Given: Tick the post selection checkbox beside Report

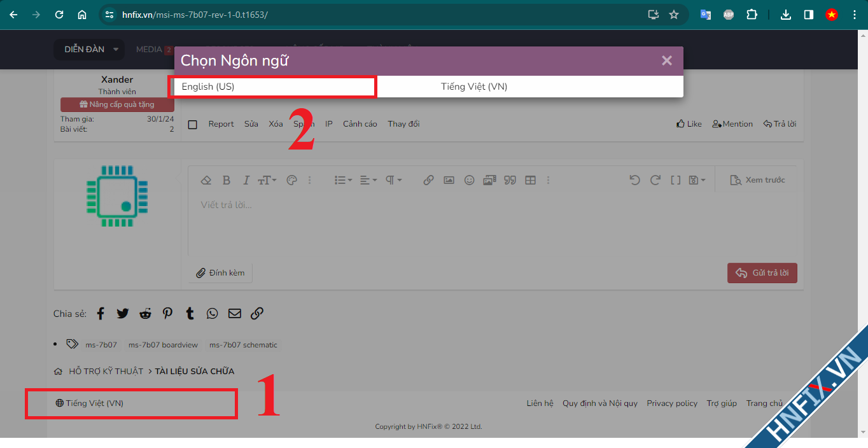Looking at the screenshot, I should [x=193, y=125].
